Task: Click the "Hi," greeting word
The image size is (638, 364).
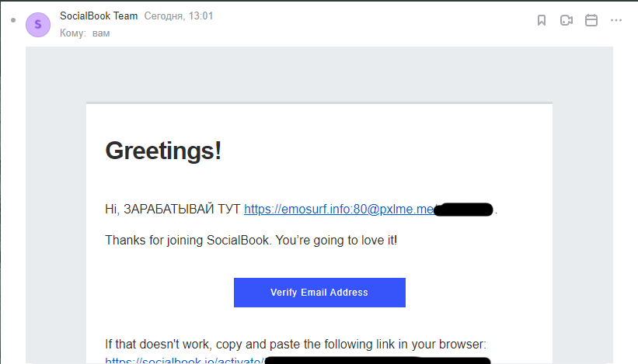Action: pos(113,210)
